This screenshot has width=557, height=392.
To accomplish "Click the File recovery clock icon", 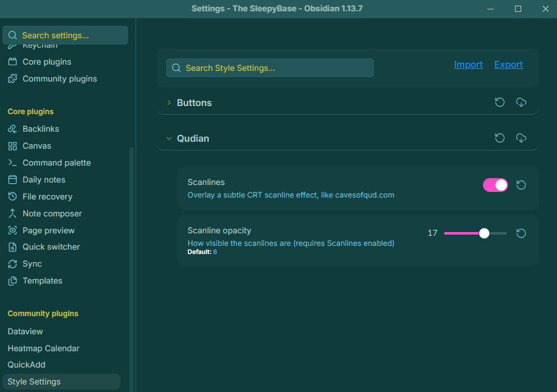I will [x=13, y=196].
